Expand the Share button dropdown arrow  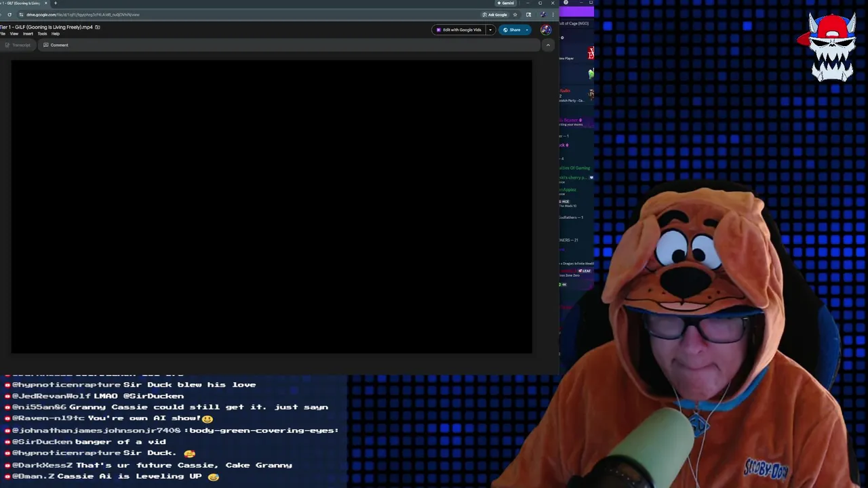pyautogui.click(x=527, y=30)
